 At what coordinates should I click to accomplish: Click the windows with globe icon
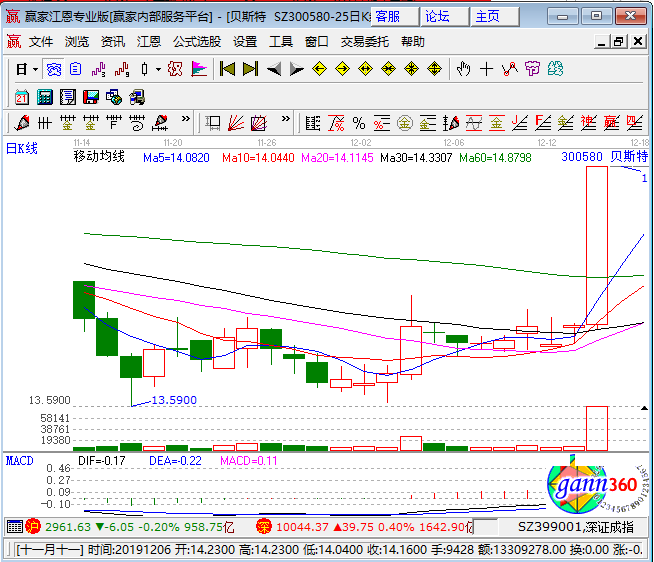point(114,97)
